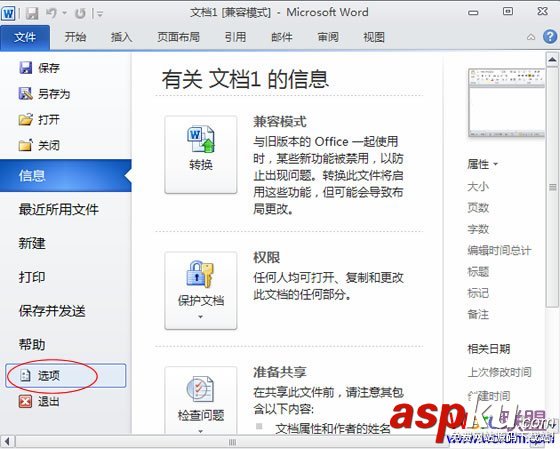560x449 pixels.
Task: Open the 引用 tab
Action: pyautogui.click(x=235, y=37)
